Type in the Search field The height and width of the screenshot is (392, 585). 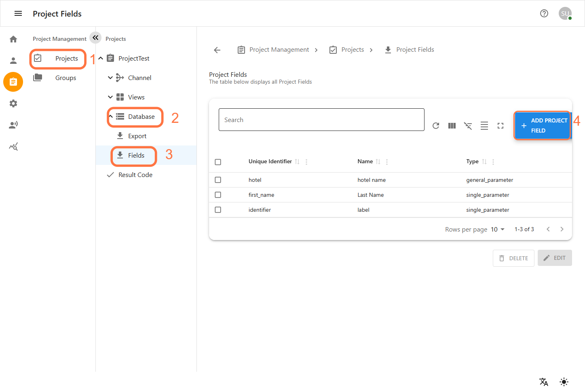321,120
